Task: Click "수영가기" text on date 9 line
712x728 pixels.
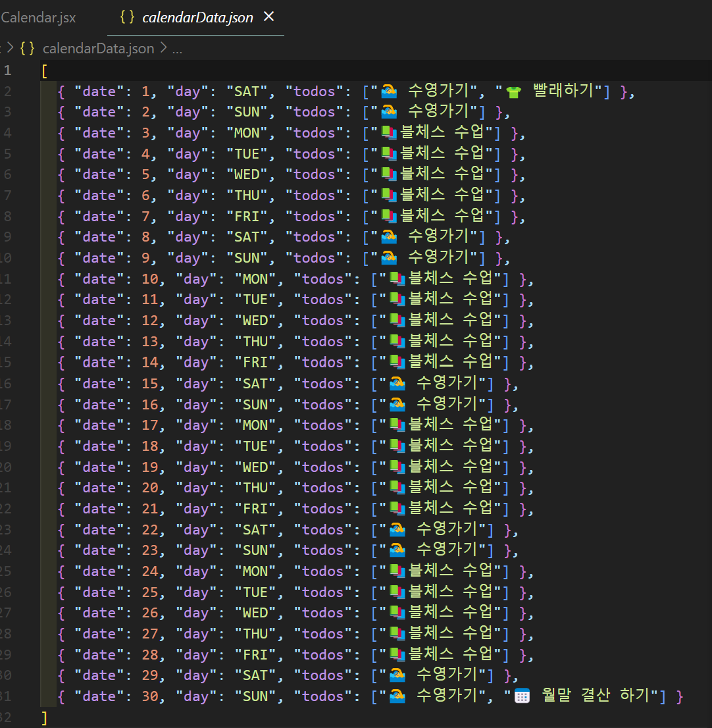Action: [x=438, y=257]
